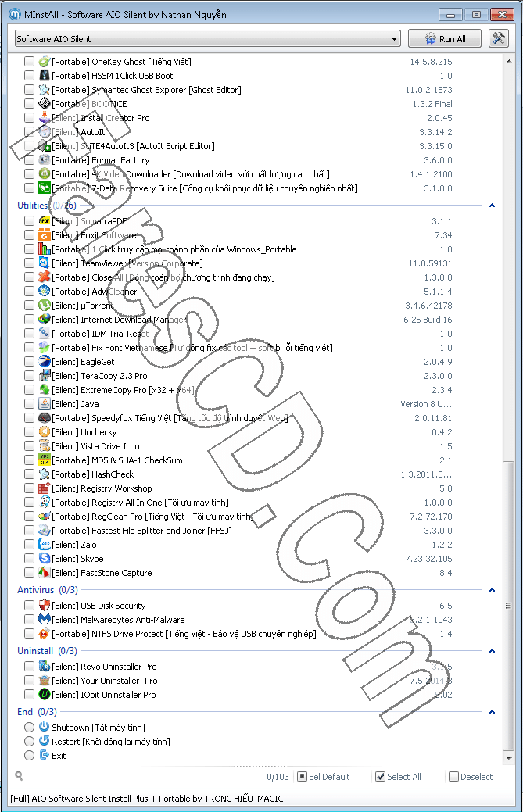Click the Speedyfox Tiếng Việt icon
523x812 pixels.
45,418
